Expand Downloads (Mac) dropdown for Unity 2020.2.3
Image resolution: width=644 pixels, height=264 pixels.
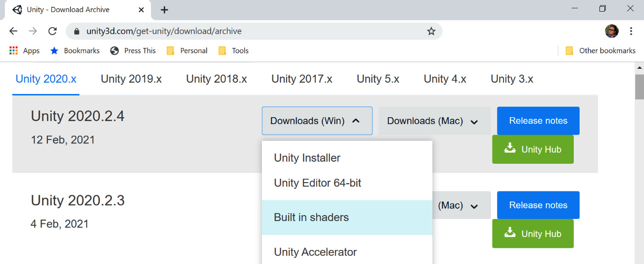coord(460,205)
